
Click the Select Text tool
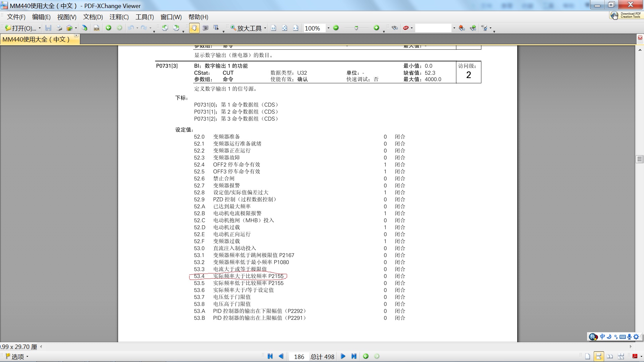pyautogui.click(x=216, y=28)
